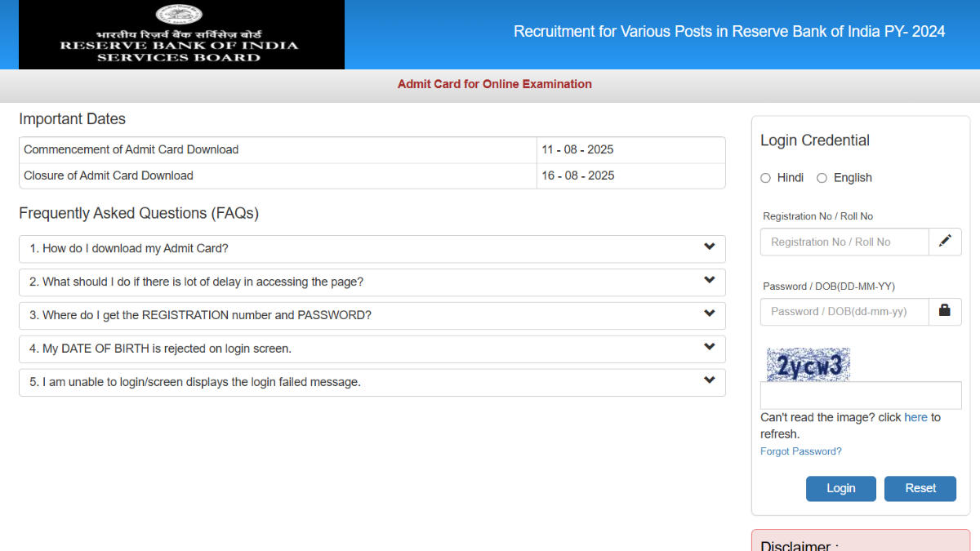The width and height of the screenshot is (980, 551).
Task: Click 'Recruitment for Various Posts' header title
Action: (729, 32)
